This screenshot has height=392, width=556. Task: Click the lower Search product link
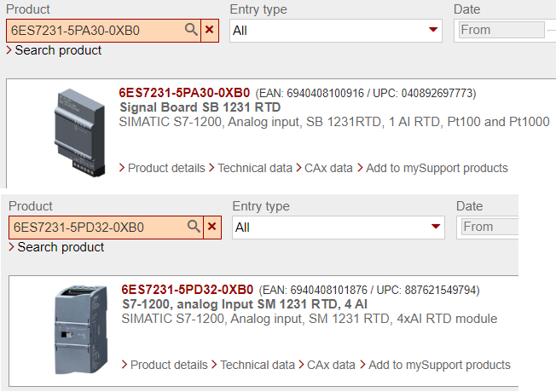tap(61, 247)
